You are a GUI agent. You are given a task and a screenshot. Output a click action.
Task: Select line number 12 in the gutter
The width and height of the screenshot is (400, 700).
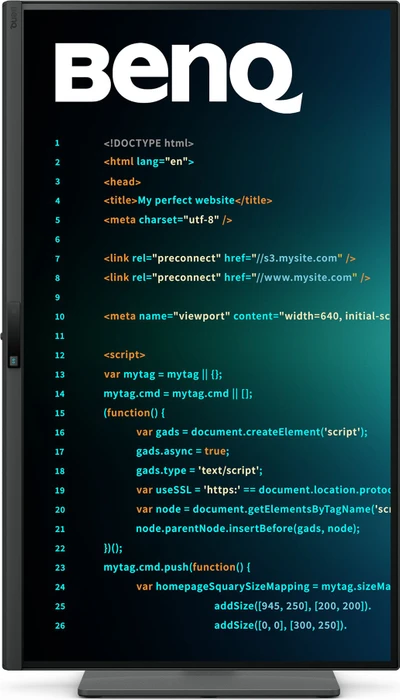[x=60, y=355]
